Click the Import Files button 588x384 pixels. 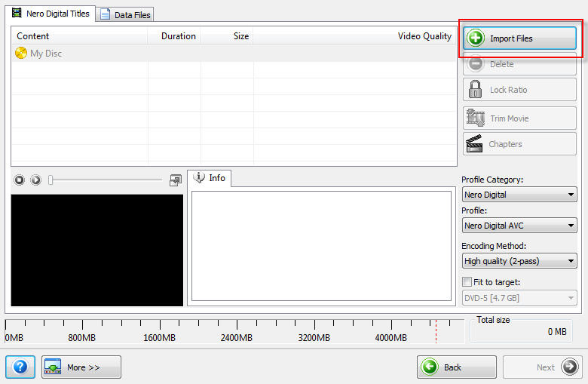point(519,38)
